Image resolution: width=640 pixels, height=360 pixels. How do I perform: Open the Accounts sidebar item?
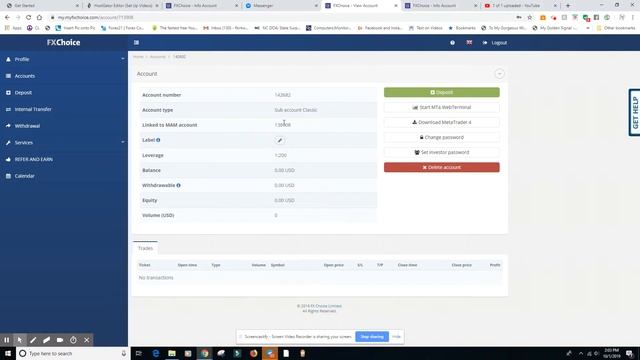pyautogui.click(x=24, y=76)
